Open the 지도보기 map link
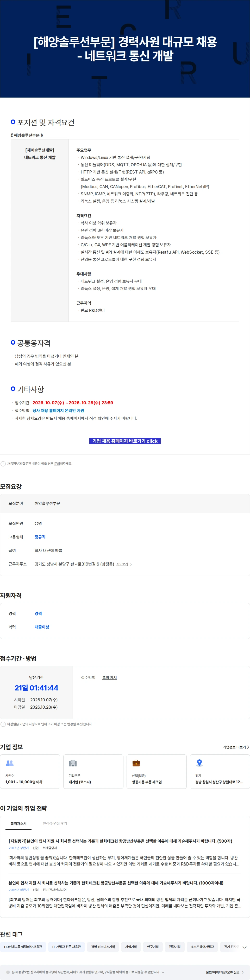Screen dimensions: 250x980 click(122, 564)
